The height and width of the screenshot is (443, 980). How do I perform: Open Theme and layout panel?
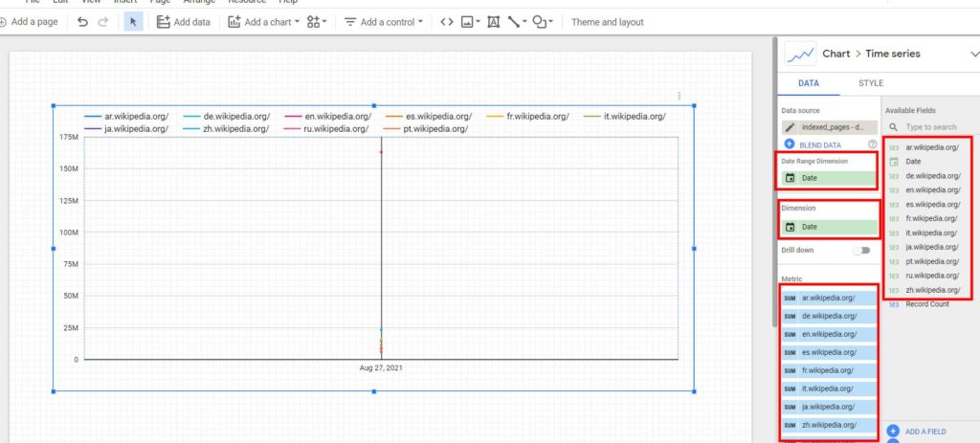point(607,22)
